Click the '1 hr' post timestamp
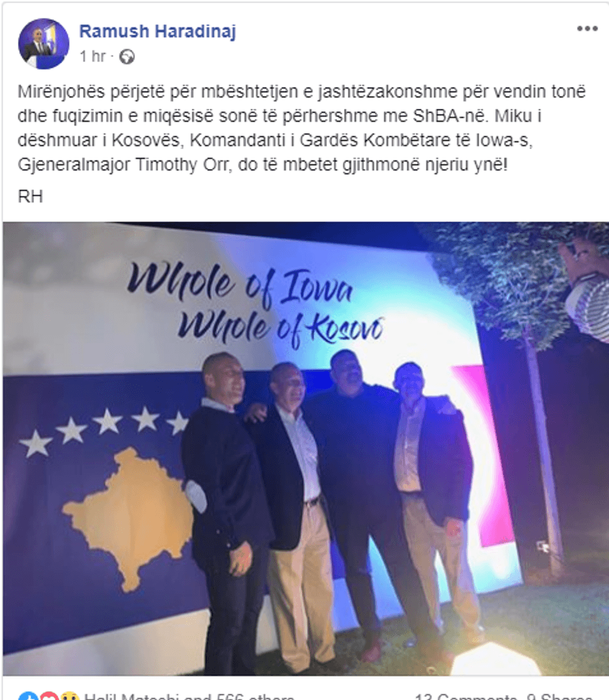 pos(93,57)
